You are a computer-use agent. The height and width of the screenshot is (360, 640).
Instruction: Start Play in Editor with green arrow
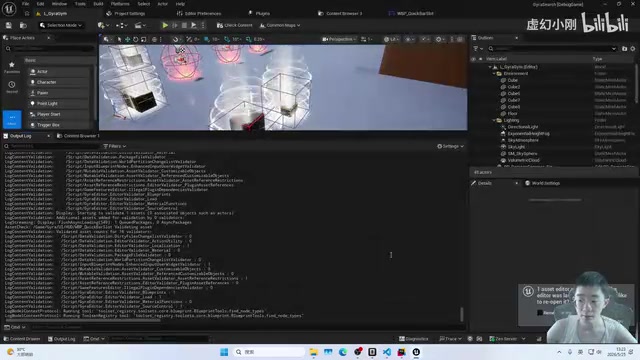(165, 25)
